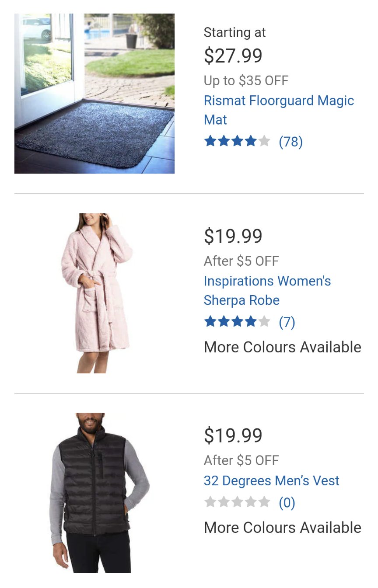Select the $19.99 price of the Men's Vest
Image resolution: width=378 pixels, height=588 pixels.
(x=233, y=436)
